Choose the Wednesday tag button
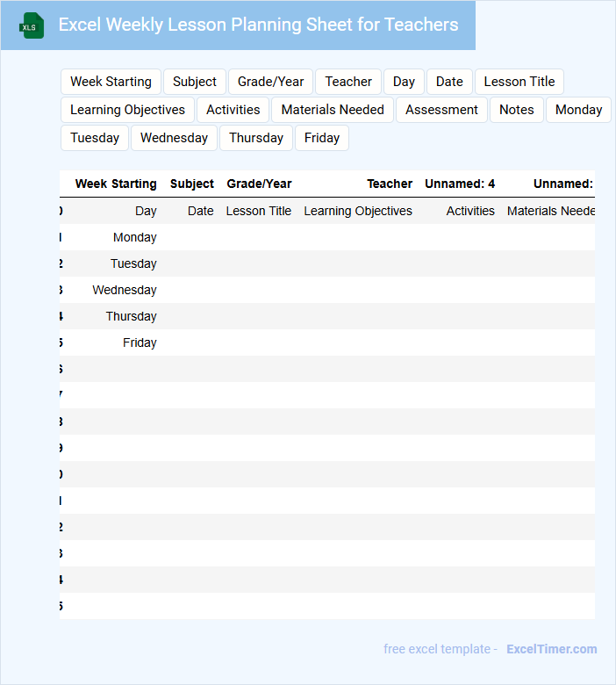Screen dimensions: 616x685 coord(174,138)
